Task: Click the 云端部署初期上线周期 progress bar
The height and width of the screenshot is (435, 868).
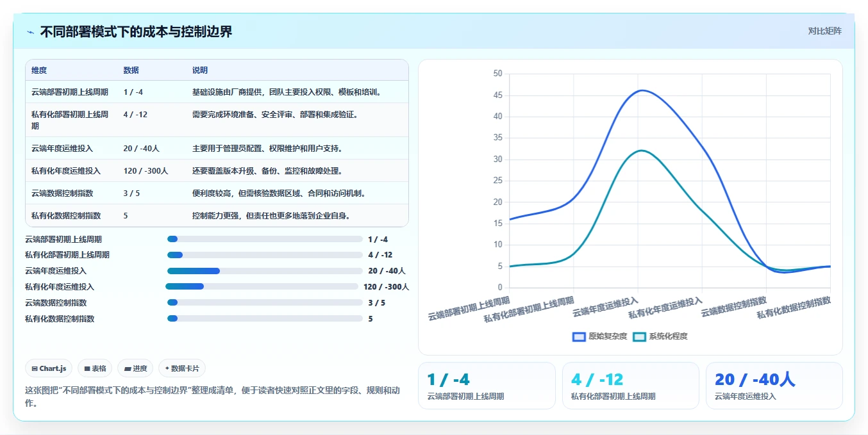Action: [265, 239]
